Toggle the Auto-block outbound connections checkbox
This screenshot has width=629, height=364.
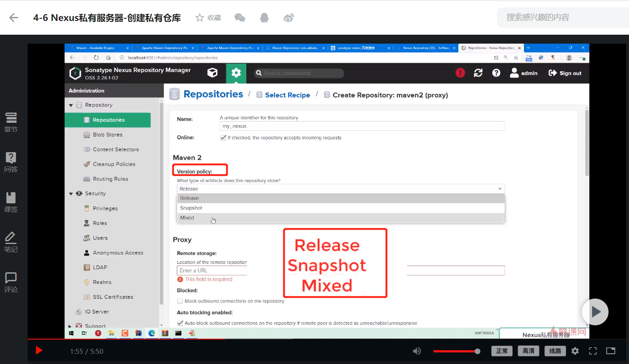pos(180,323)
